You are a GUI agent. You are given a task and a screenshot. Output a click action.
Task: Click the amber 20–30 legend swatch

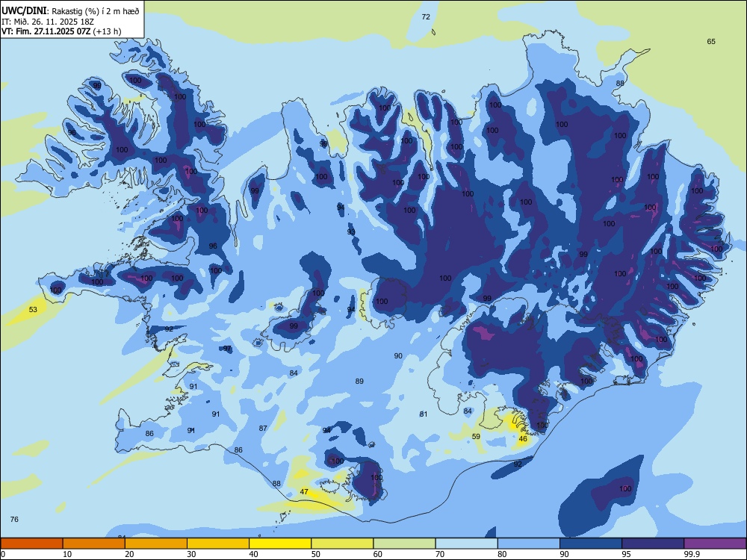pyautogui.click(x=156, y=544)
